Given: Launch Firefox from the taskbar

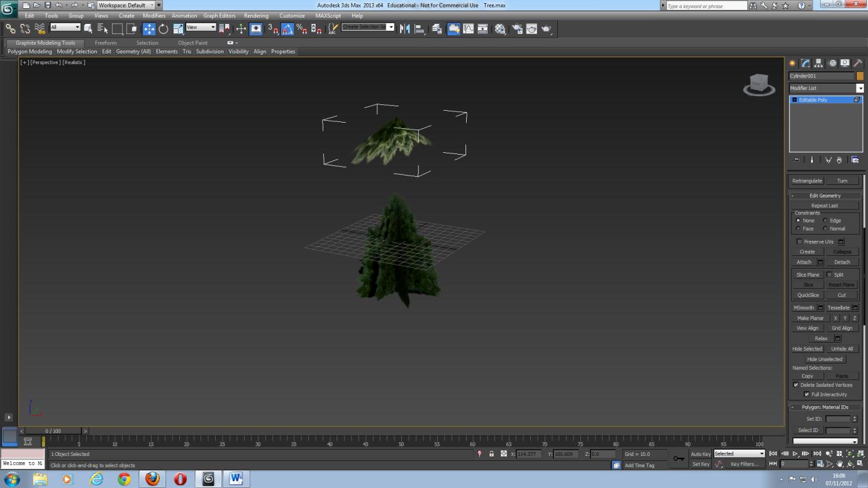Looking at the screenshot, I should [152, 479].
